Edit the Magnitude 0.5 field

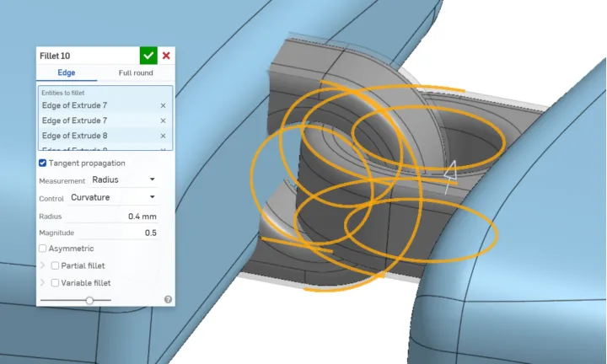pos(117,233)
